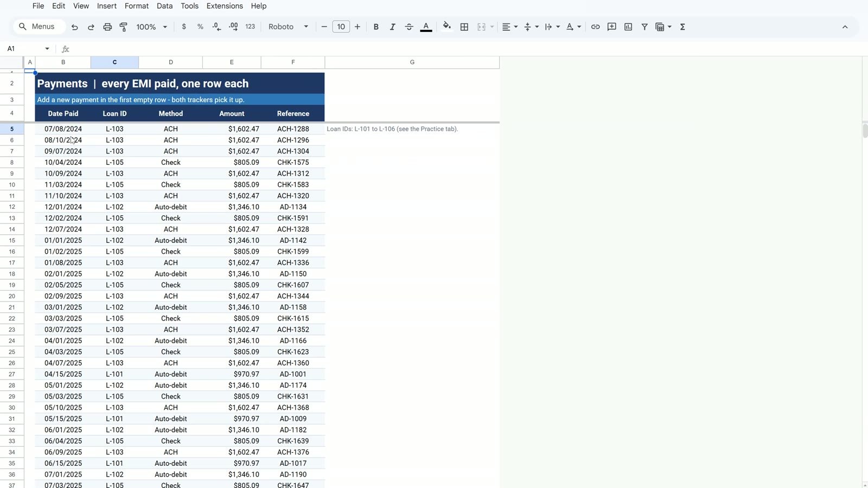Select row 5 header
The width and height of the screenshot is (868, 488).
pos(12,129)
